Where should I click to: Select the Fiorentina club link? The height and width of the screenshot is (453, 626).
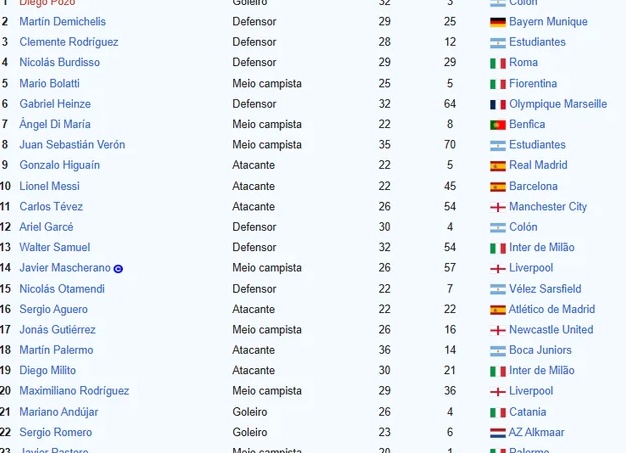[x=533, y=83]
